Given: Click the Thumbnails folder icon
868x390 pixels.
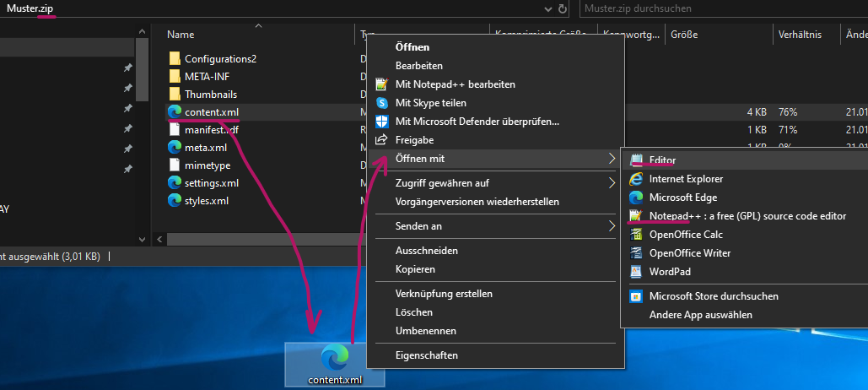Looking at the screenshot, I should tap(175, 95).
